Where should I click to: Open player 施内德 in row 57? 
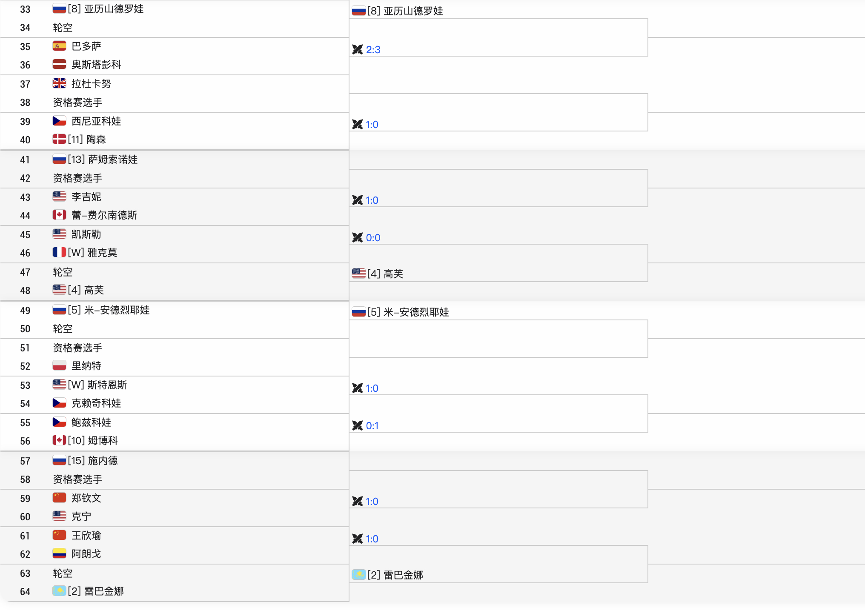tap(103, 461)
